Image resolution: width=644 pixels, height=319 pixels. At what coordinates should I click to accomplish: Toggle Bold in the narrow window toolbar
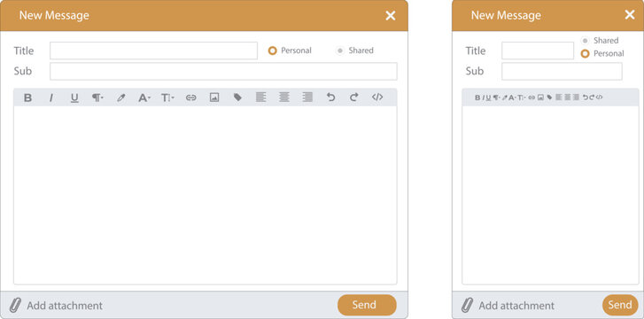point(477,97)
